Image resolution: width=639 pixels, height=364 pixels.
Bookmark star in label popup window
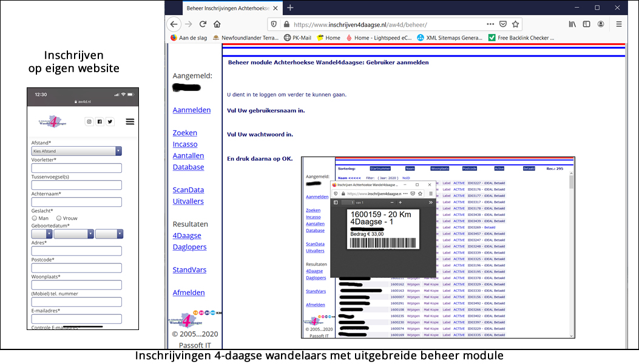[420, 194]
